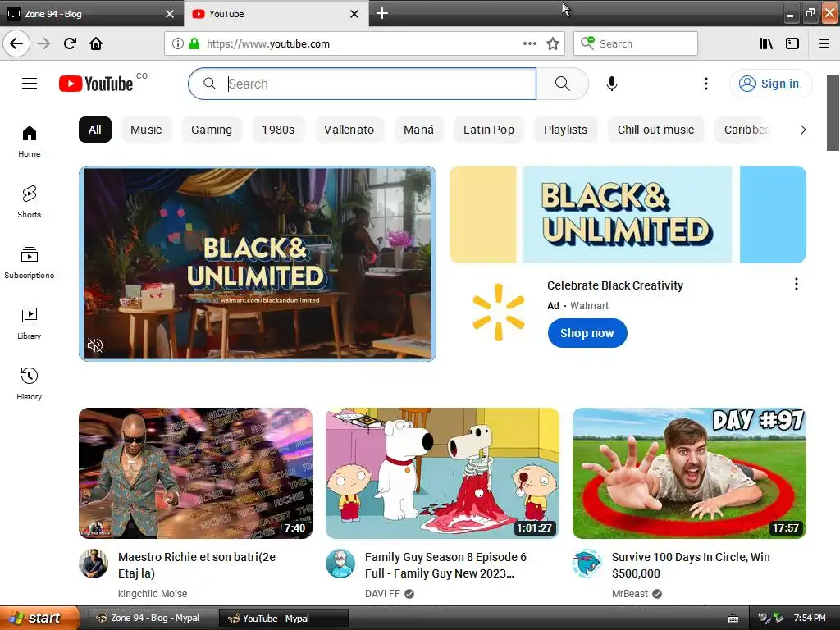Viewport: 840px width, 630px height.
Task: Open page actions three-dot menu in address bar
Action: pos(529,44)
